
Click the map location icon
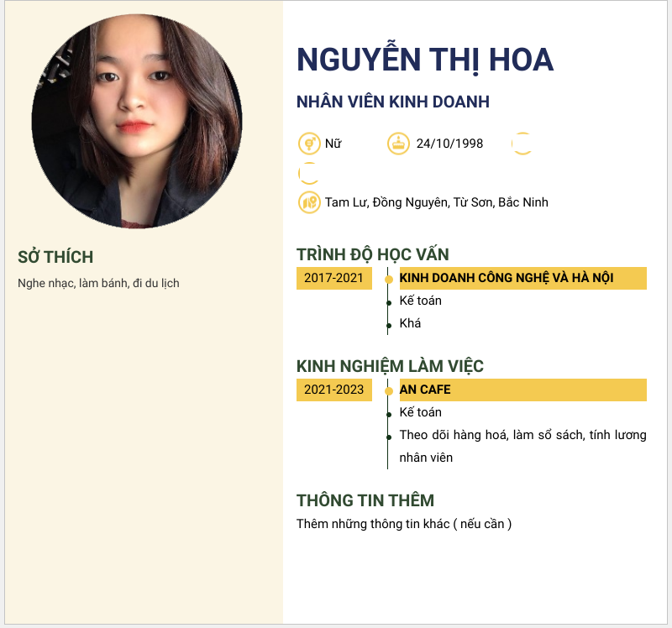click(x=309, y=202)
